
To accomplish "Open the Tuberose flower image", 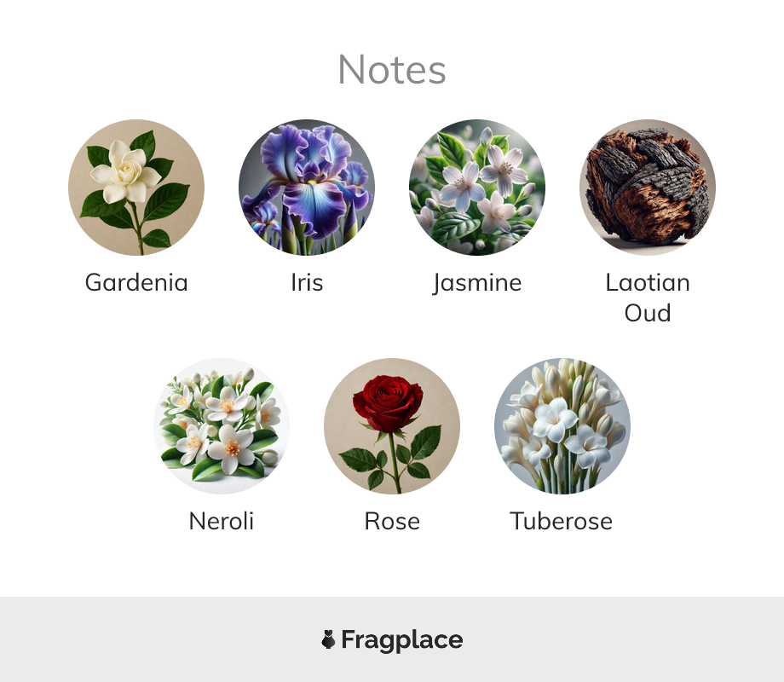I will [562, 426].
